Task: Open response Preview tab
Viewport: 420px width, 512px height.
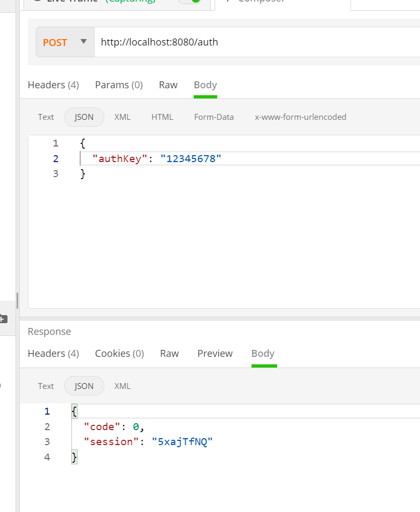Action: coord(215,354)
